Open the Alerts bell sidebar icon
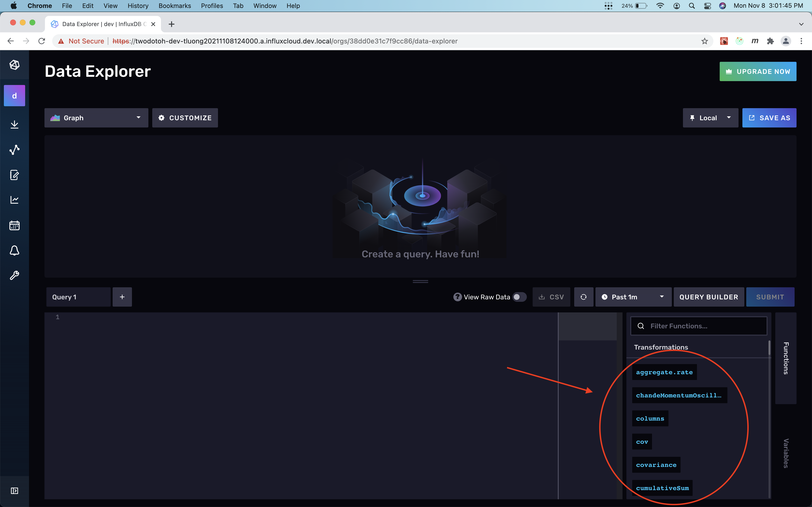Image resolution: width=812 pixels, height=507 pixels. pyautogui.click(x=14, y=251)
